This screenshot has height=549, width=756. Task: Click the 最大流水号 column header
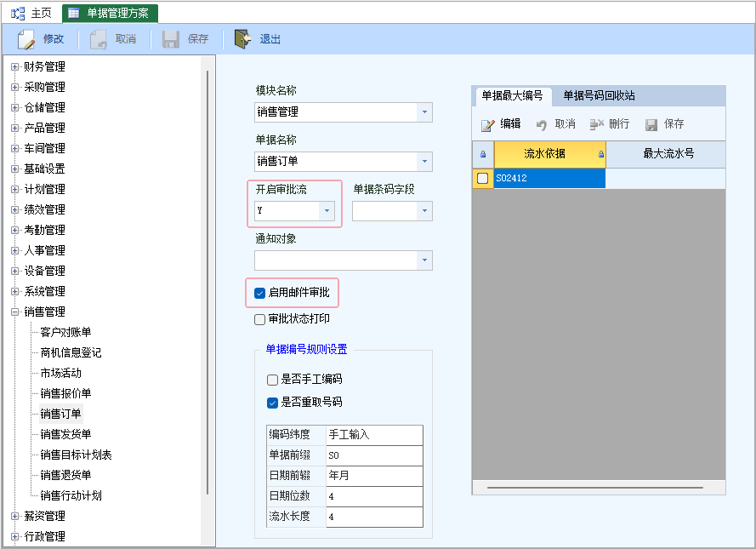tap(666, 154)
